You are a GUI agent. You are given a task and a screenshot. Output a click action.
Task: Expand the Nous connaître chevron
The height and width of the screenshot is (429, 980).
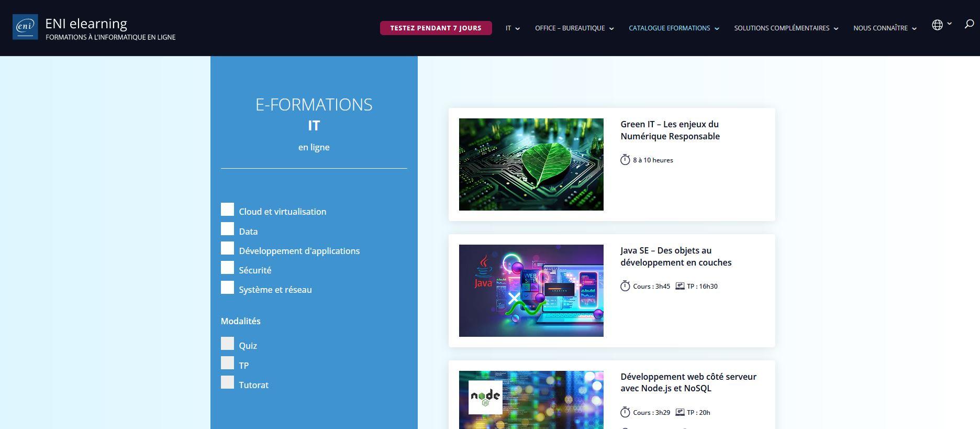click(x=915, y=29)
